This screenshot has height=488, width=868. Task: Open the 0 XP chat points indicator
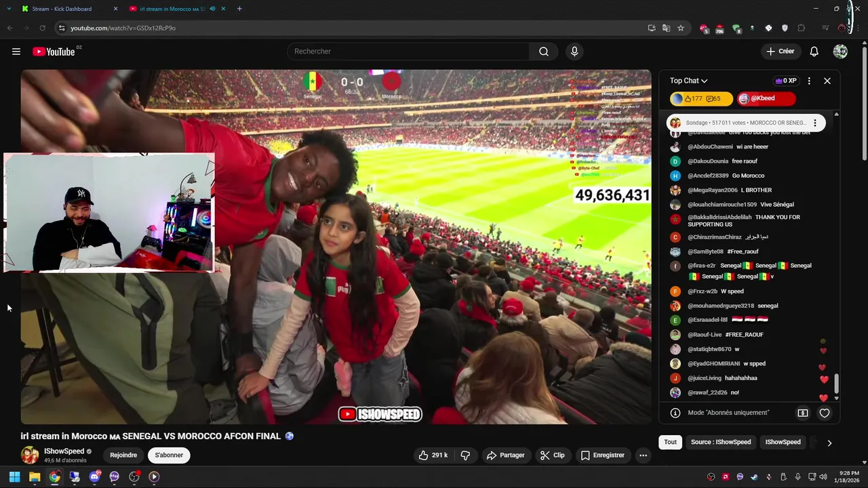click(x=786, y=81)
